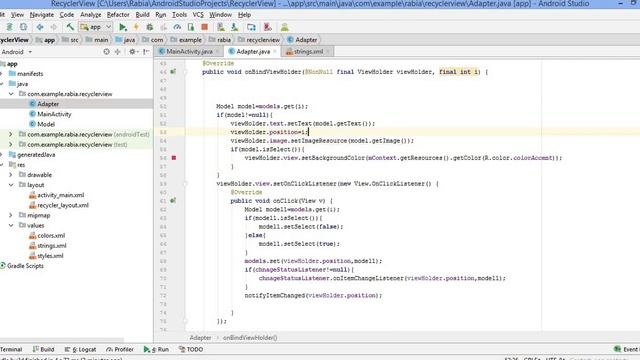640x360 pixels.
Task: Click the collapse all icon in Project panel
Action: tap(118, 52)
